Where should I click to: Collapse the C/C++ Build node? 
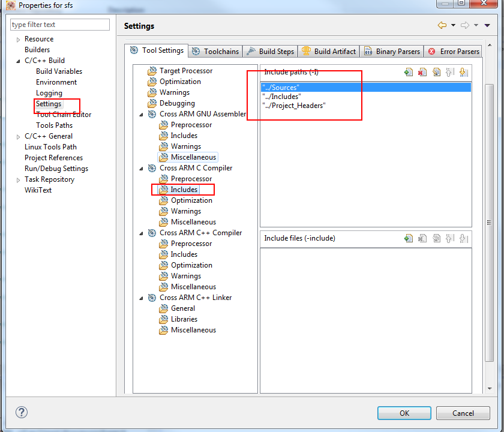pyautogui.click(x=18, y=61)
